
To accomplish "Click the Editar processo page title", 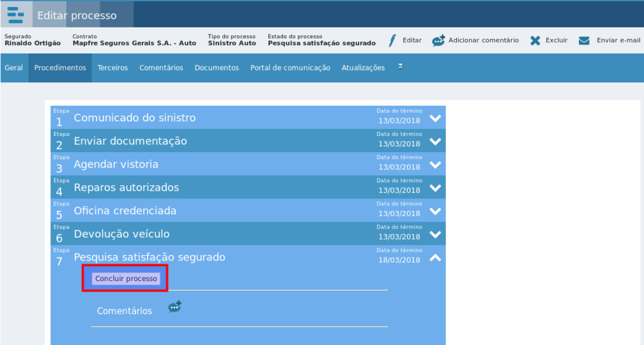I will point(77,15).
